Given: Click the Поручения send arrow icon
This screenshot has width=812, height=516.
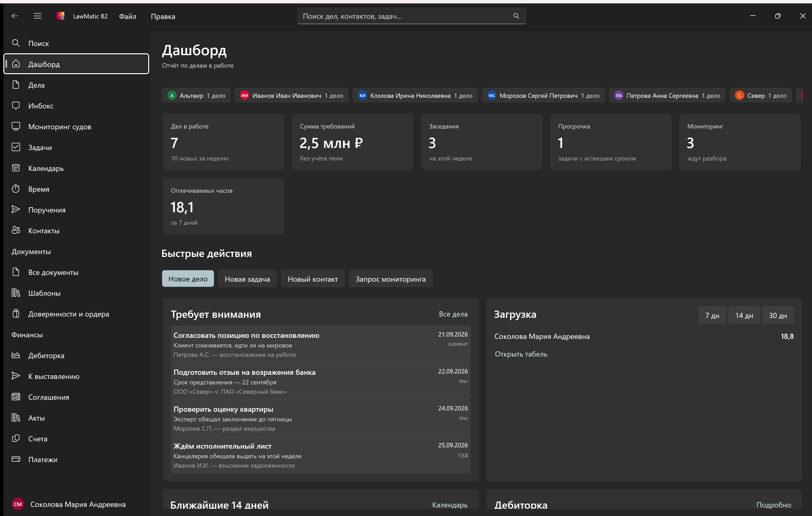Looking at the screenshot, I should pos(16,210).
